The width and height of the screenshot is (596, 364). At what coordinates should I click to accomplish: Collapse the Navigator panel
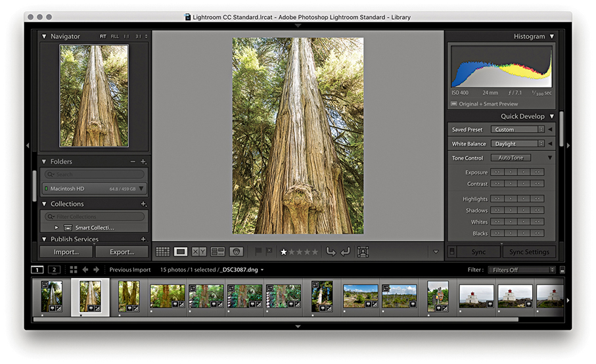pyautogui.click(x=44, y=37)
